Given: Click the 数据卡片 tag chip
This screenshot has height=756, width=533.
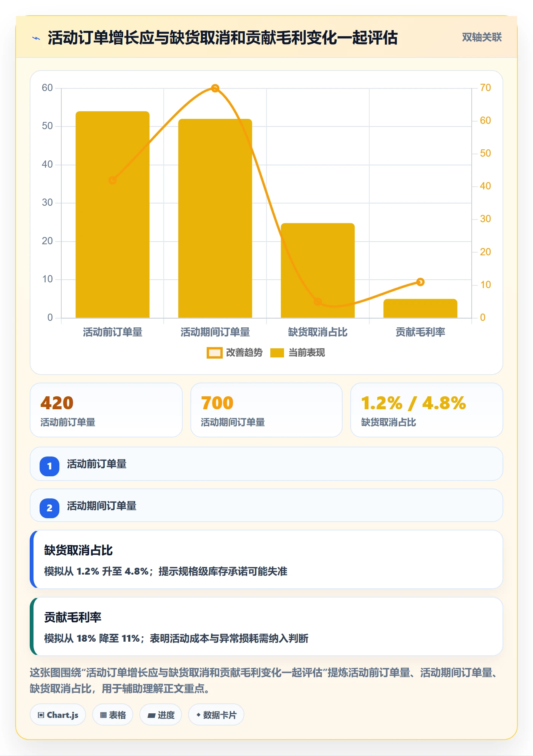Looking at the screenshot, I should pyautogui.click(x=216, y=715).
